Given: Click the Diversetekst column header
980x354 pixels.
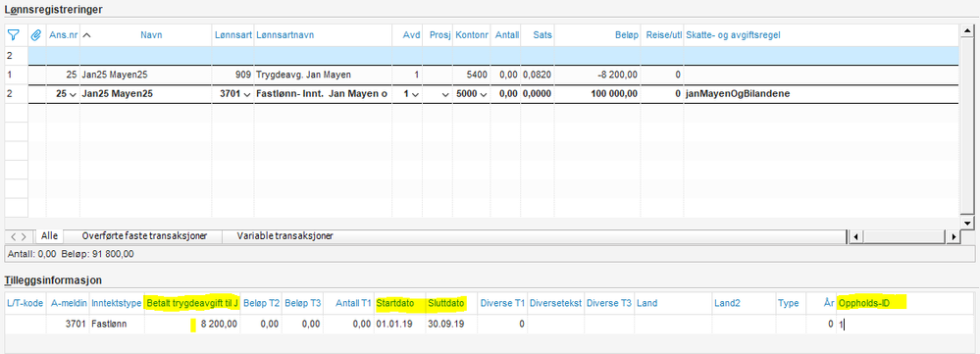Looking at the screenshot, I should (x=555, y=303).
